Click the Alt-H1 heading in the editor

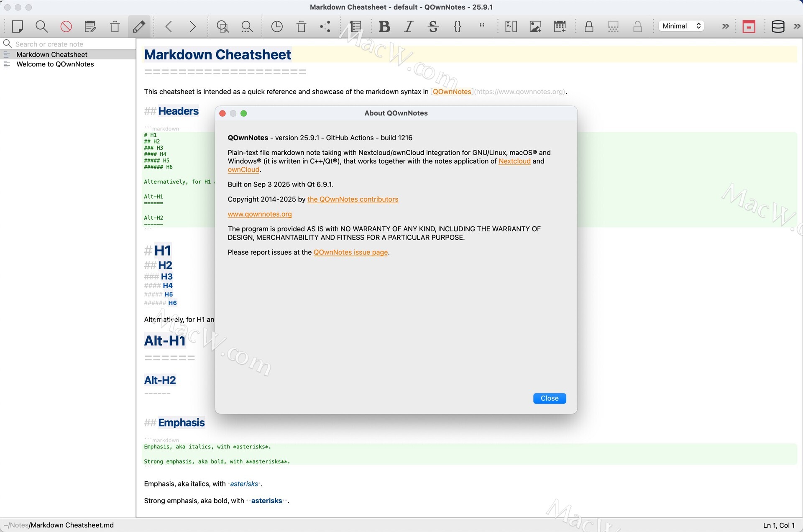click(x=165, y=340)
